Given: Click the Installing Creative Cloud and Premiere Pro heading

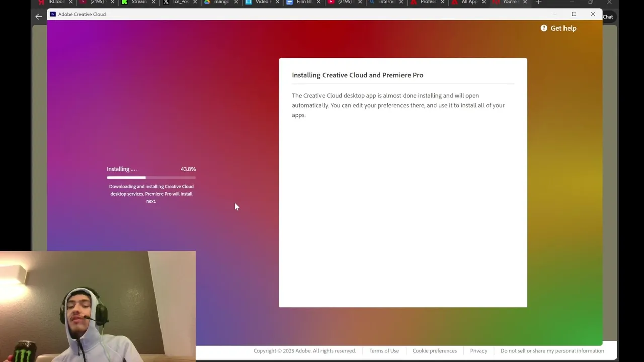Looking at the screenshot, I should [358, 75].
